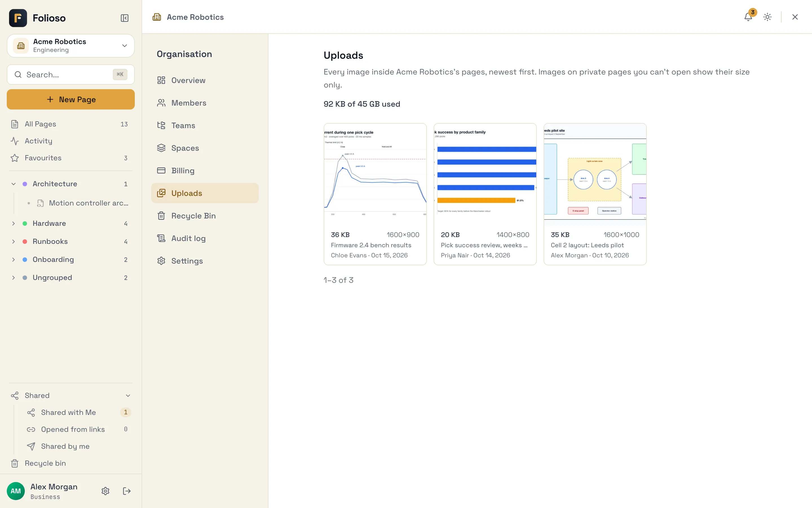Open notifications bell

coord(748,17)
